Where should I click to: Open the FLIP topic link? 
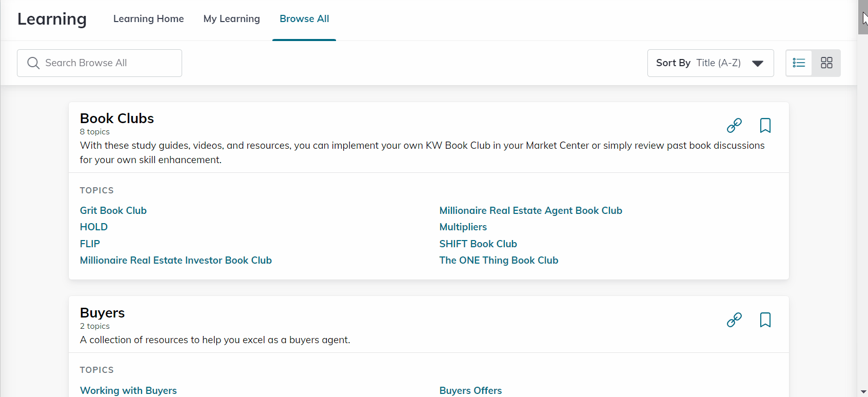(90, 244)
